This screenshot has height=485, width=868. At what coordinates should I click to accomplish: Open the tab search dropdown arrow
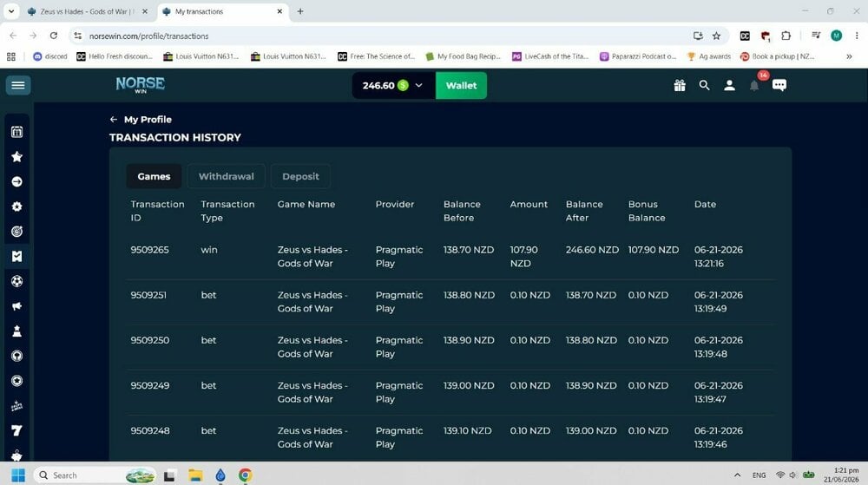click(11, 11)
